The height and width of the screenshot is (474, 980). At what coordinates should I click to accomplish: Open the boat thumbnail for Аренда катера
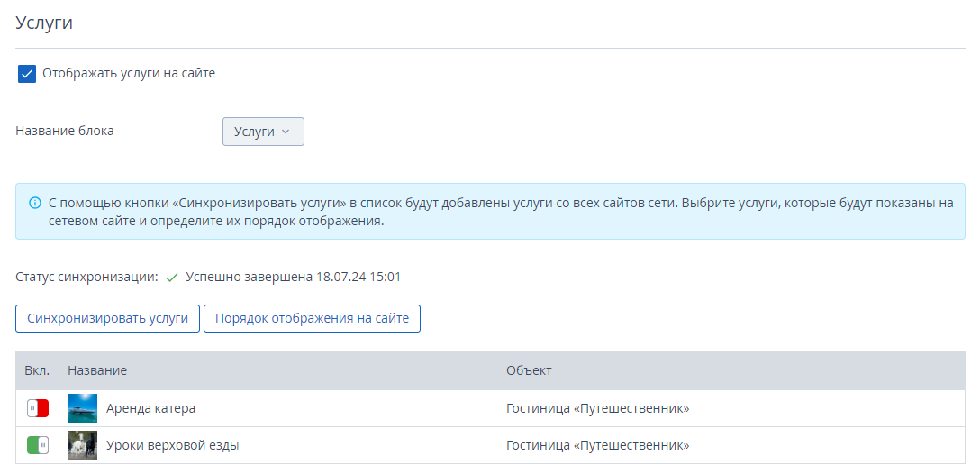(83, 408)
